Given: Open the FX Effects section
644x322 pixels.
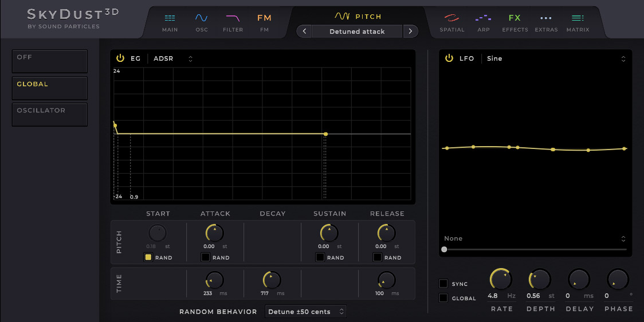Looking at the screenshot, I should [x=515, y=22].
